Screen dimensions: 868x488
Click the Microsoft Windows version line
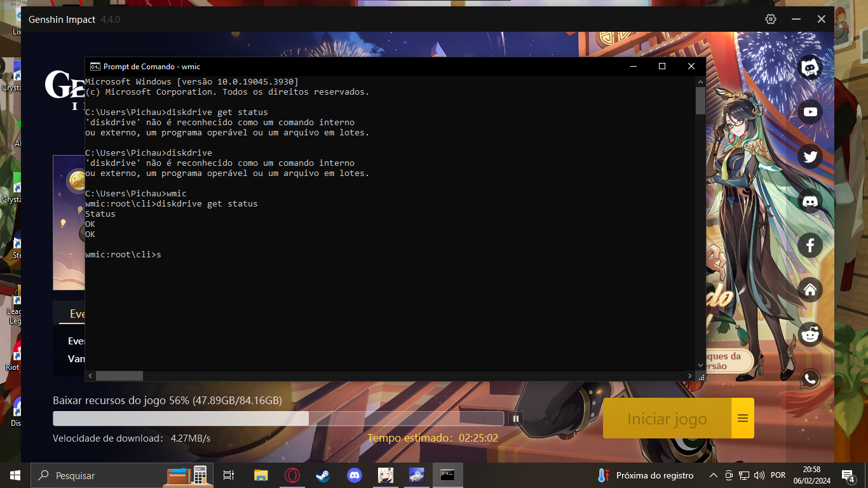(x=192, y=82)
